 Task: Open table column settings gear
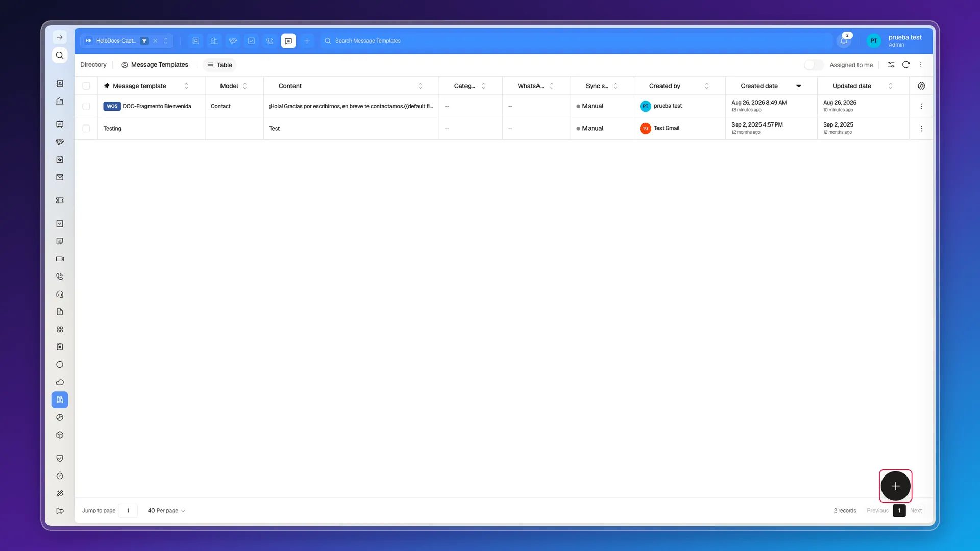click(x=921, y=86)
